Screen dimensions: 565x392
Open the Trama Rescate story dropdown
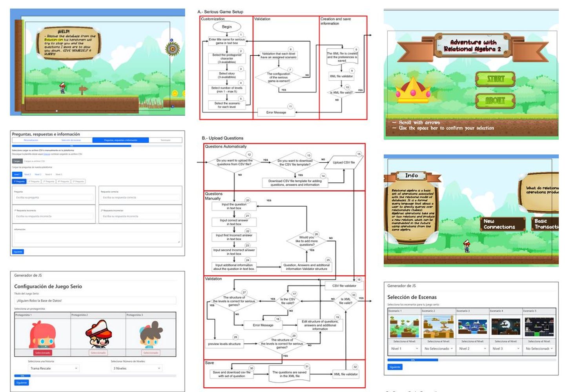54,368
